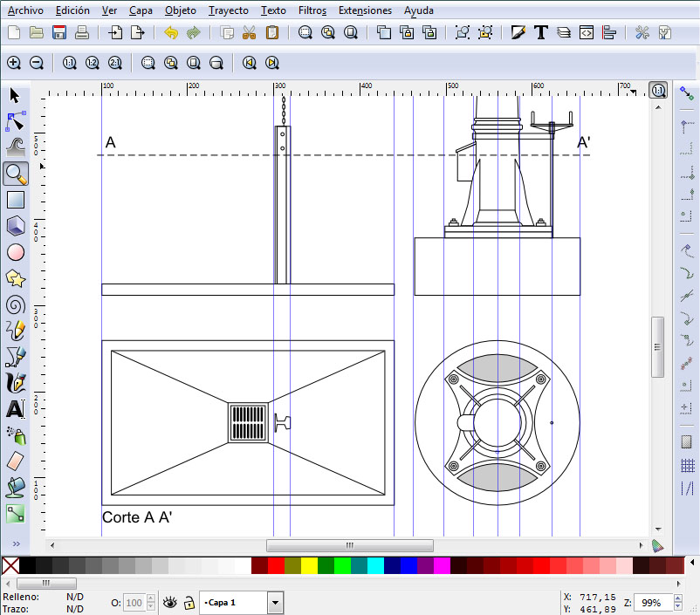Screen dimensions: 700x615
Task: Pick the yellow color swatch in palette
Action: click(x=309, y=566)
